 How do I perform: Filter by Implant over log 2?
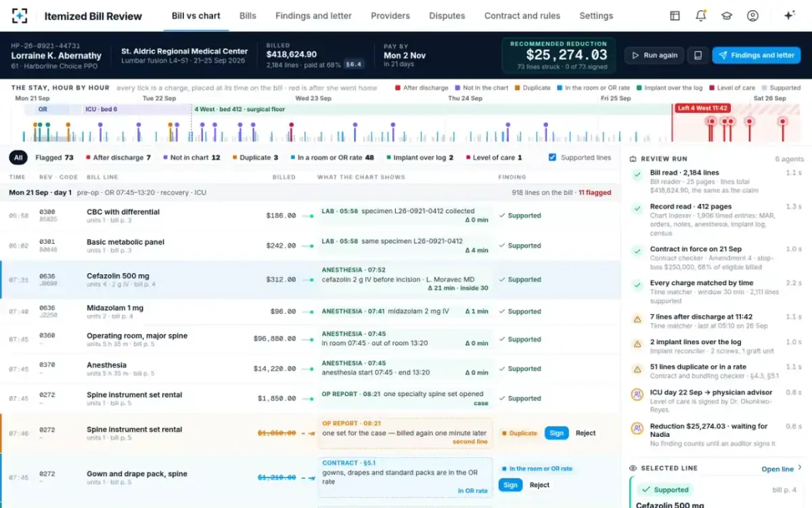click(420, 157)
